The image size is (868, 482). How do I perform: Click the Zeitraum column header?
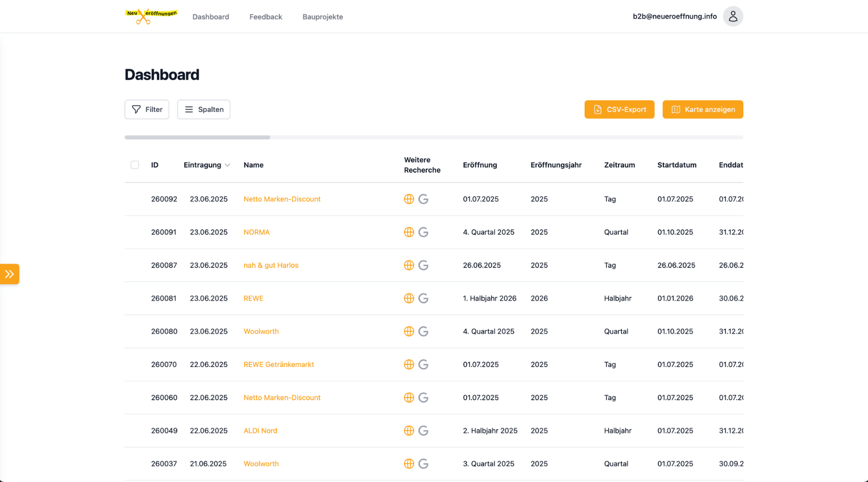(619, 165)
